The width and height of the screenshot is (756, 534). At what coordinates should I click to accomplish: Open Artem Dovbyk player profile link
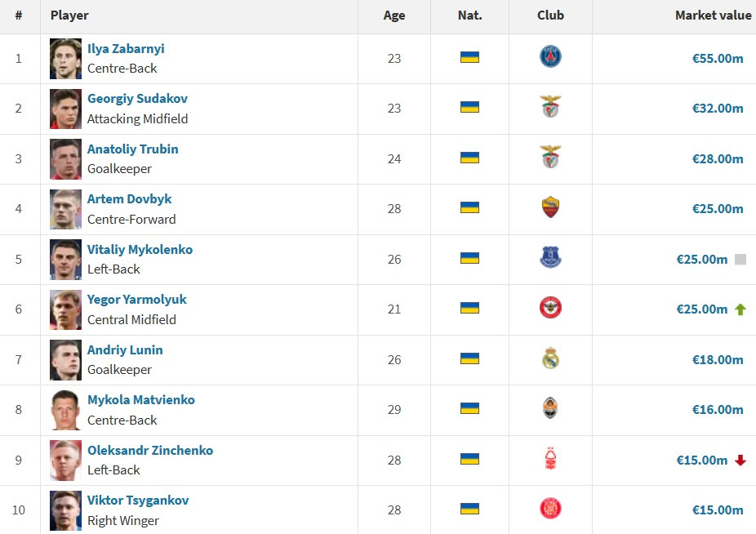[x=129, y=199]
